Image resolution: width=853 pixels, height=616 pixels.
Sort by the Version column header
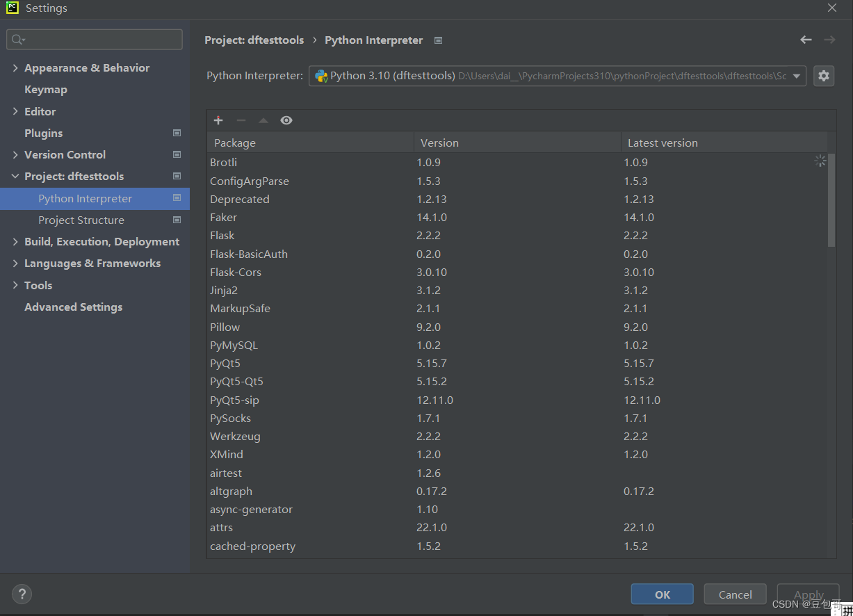pos(517,143)
